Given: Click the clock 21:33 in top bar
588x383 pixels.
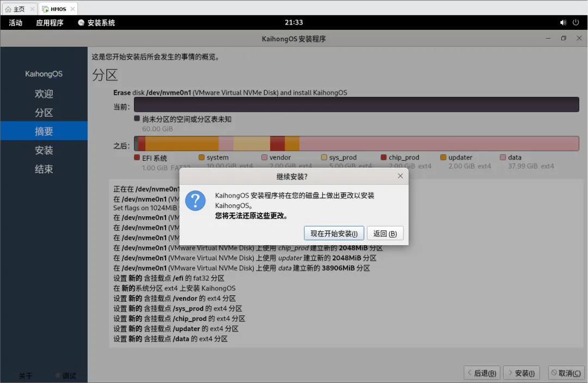Looking at the screenshot, I should 293,22.
